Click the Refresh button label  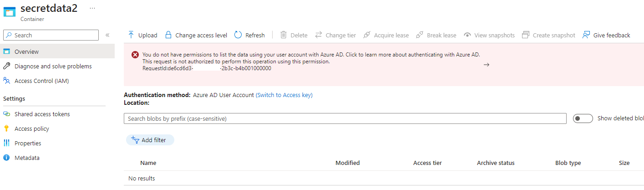[255, 35]
